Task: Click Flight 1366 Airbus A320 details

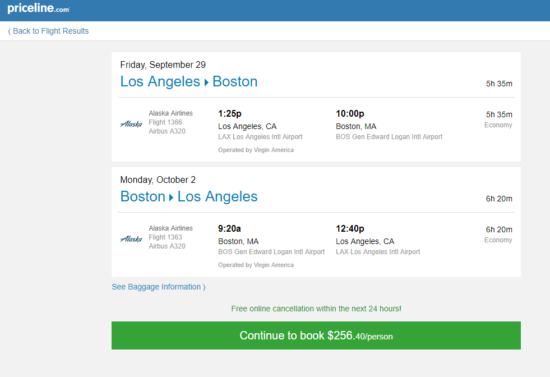Action: [167, 127]
